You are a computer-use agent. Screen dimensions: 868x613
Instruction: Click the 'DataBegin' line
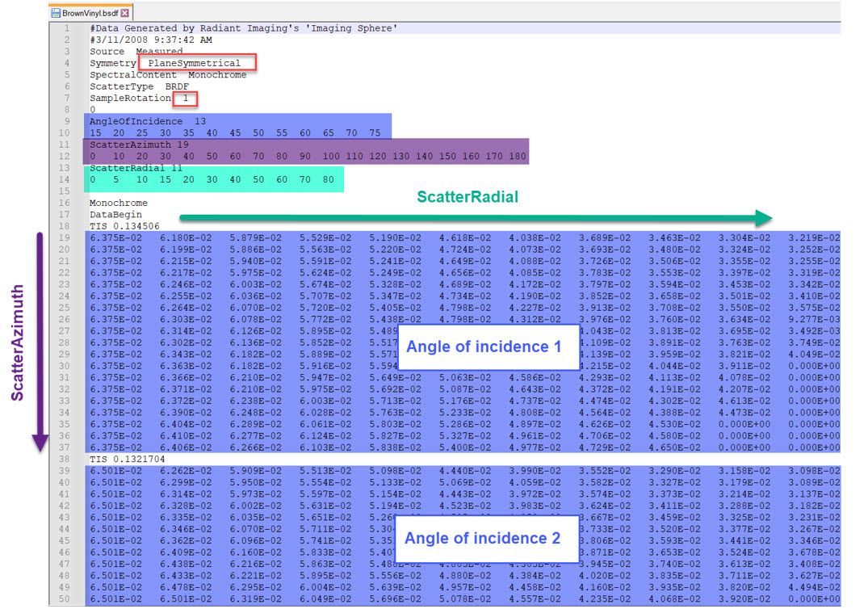point(115,214)
